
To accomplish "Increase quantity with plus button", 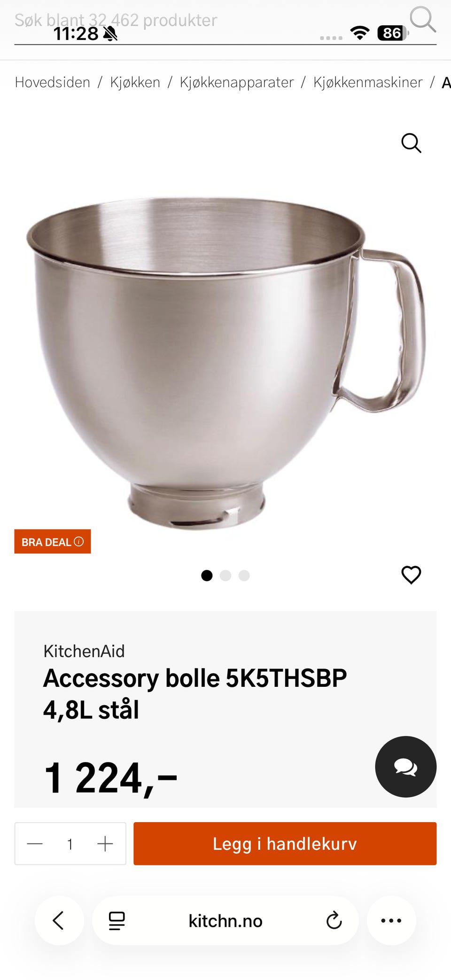I will click(105, 844).
